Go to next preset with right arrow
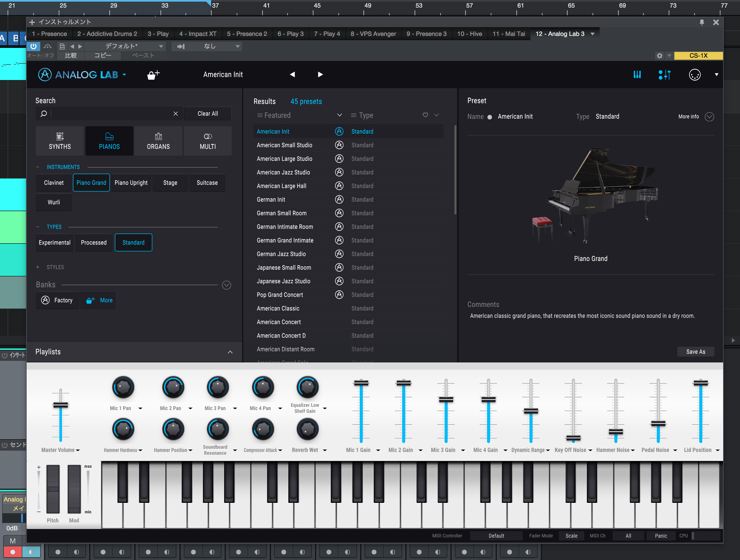Screen dimensions: 740x560 pos(320,75)
